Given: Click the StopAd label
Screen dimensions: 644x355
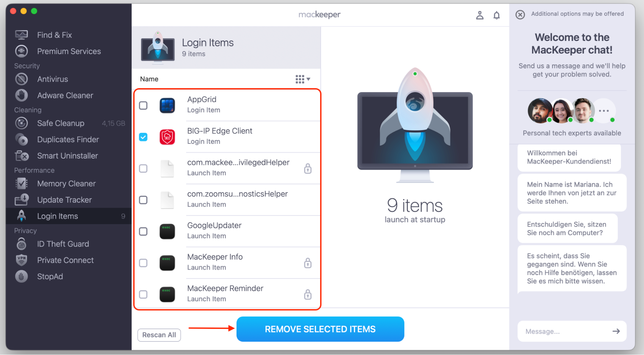Looking at the screenshot, I should [x=50, y=276].
